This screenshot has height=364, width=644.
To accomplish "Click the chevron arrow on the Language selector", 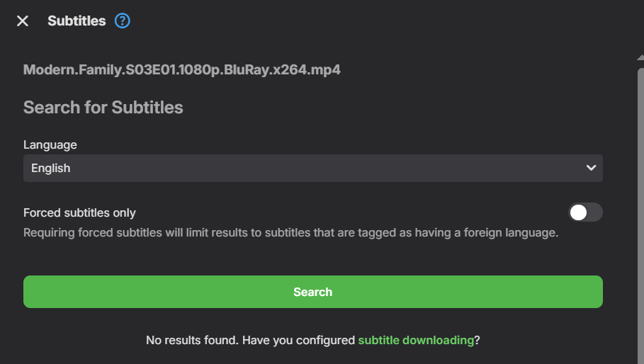I will coord(591,169).
